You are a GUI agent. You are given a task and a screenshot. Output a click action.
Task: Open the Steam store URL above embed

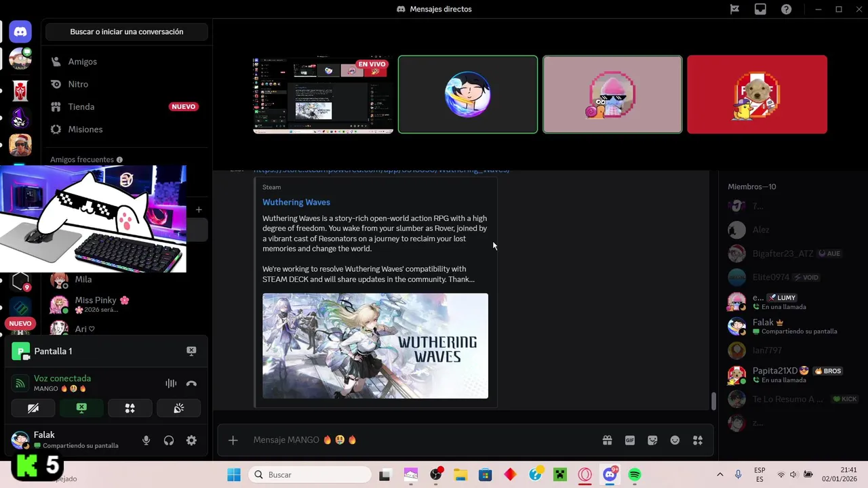[381, 171]
